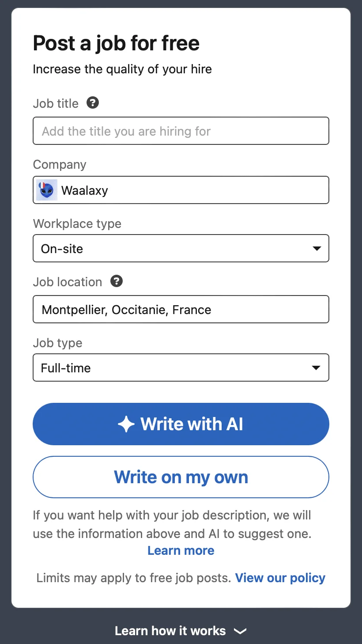Start drafting with Write with AI button
The width and height of the screenshot is (362, 644).
tap(181, 424)
